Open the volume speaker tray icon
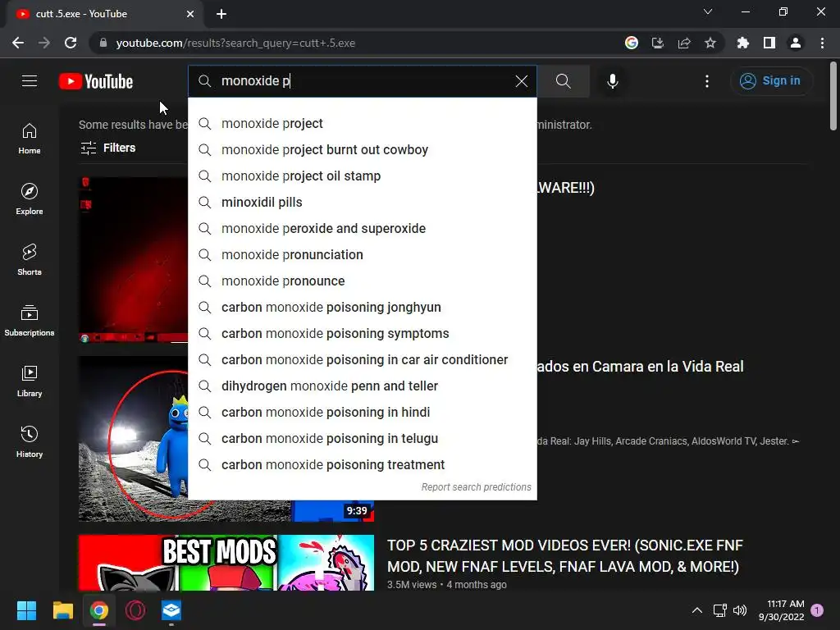840x630 pixels. (740, 610)
